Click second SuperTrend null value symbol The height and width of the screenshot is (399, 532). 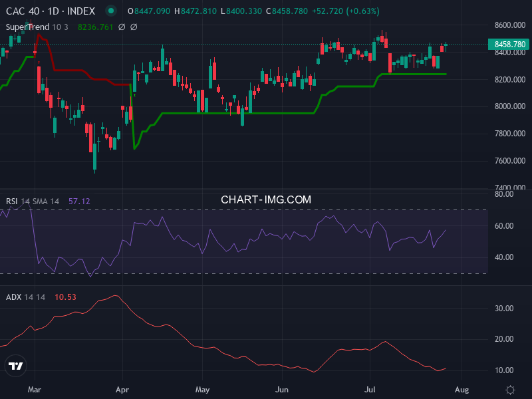pyautogui.click(x=134, y=27)
